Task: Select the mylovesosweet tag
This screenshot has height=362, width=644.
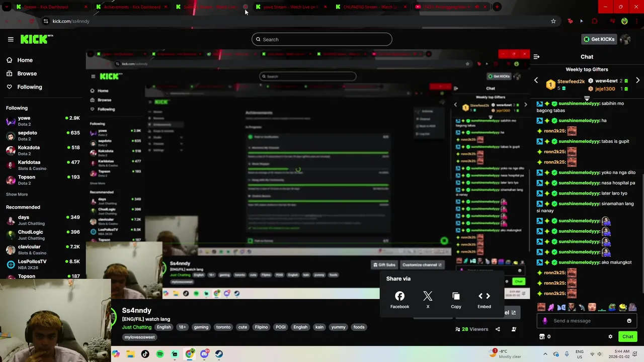Action: coord(139,337)
